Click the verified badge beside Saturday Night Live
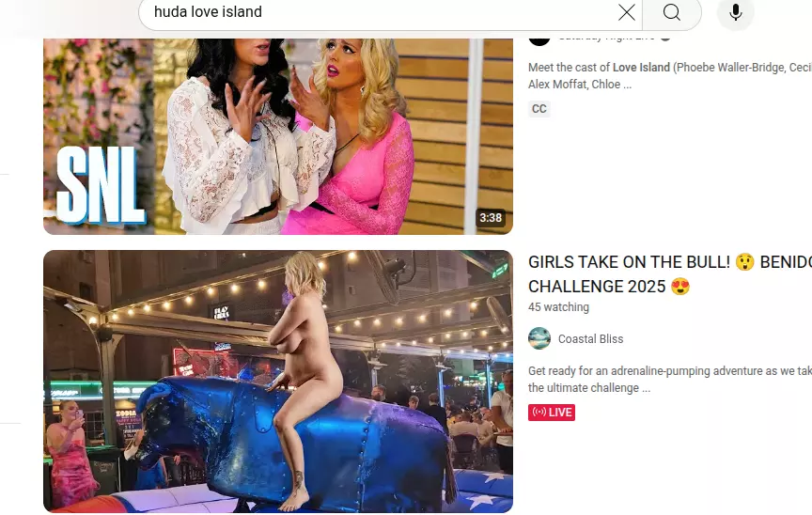Screen dimensions: 812x515 pyautogui.click(x=666, y=39)
